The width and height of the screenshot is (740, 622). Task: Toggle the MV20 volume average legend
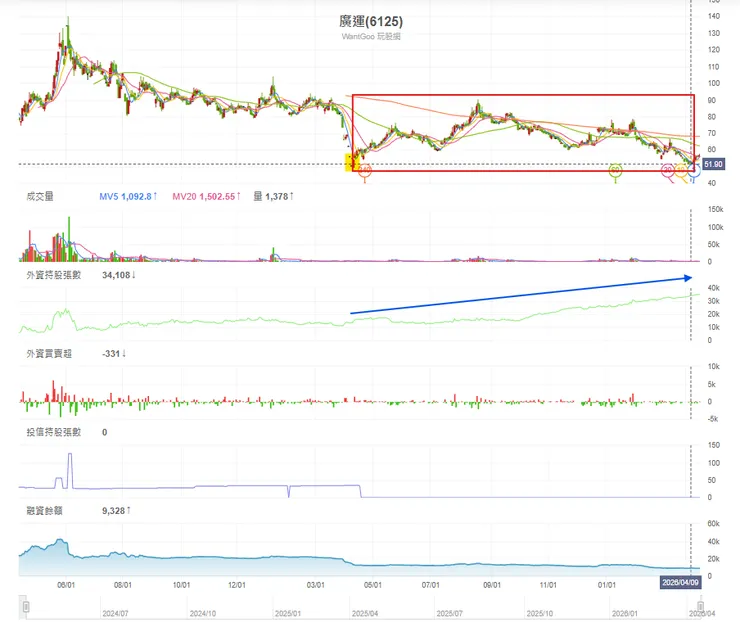tap(206, 196)
